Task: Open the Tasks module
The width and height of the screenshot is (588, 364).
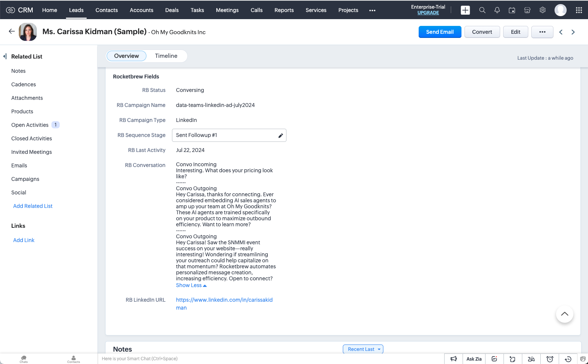Action: (197, 10)
